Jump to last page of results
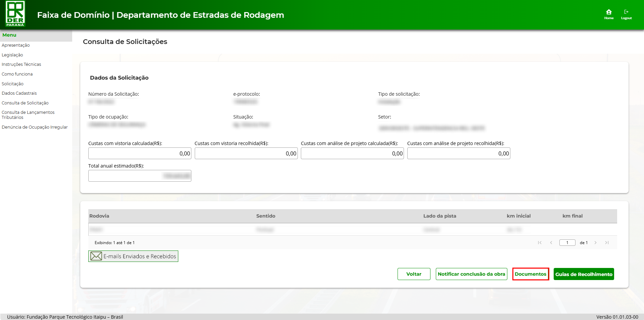This screenshot has width=644, height=320. click(x=607, y=243)
